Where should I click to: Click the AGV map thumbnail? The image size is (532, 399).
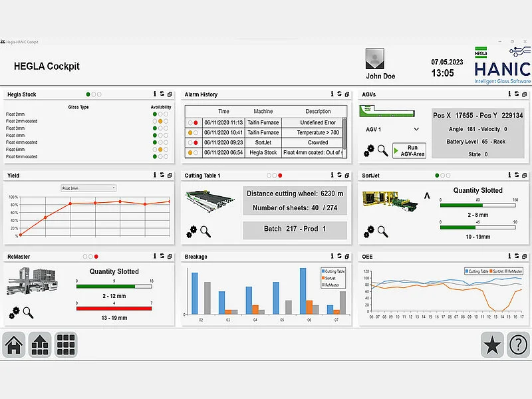pos(387,111)
